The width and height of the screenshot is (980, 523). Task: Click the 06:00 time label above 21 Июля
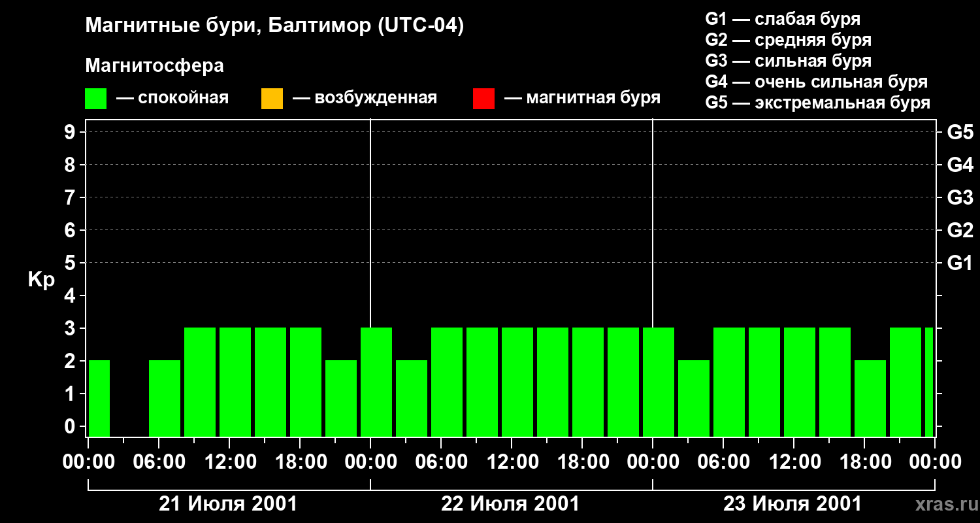(x=159, y=462)
